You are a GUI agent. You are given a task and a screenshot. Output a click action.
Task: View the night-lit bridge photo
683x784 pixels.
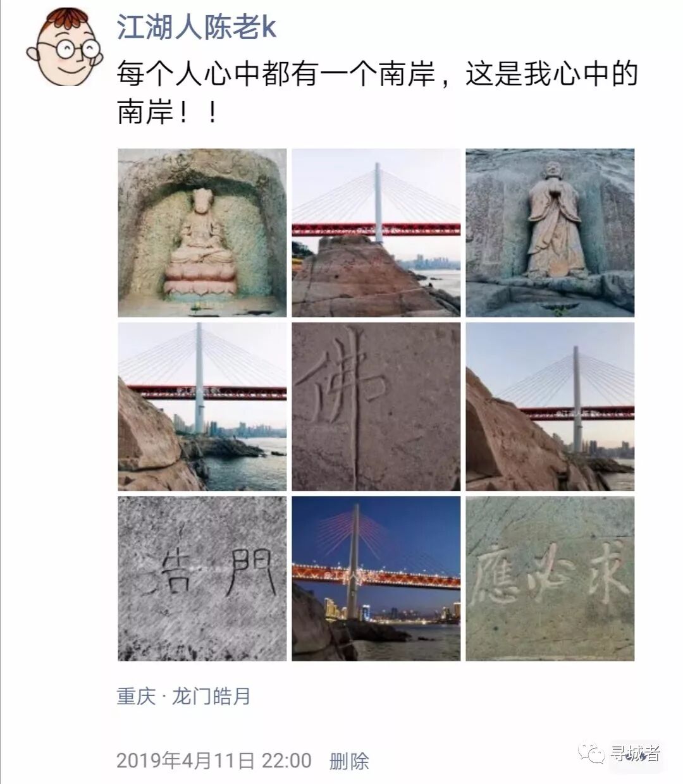[x=376, y=579]
